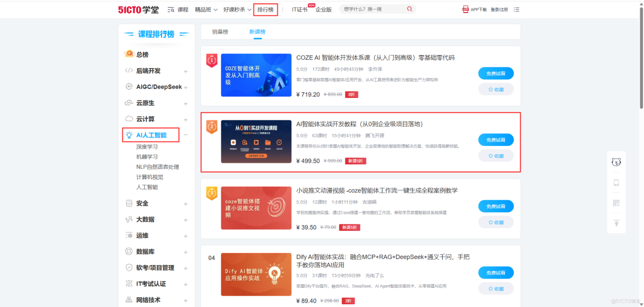
Task: Switch to the 新课榜 tab
Action: [257, 32]
